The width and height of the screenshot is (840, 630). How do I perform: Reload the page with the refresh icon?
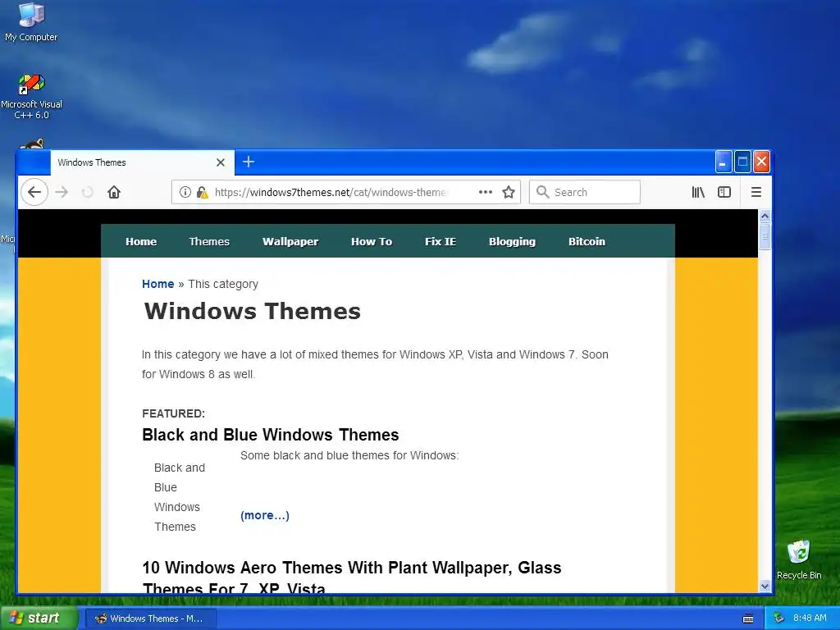coord(87,192)
